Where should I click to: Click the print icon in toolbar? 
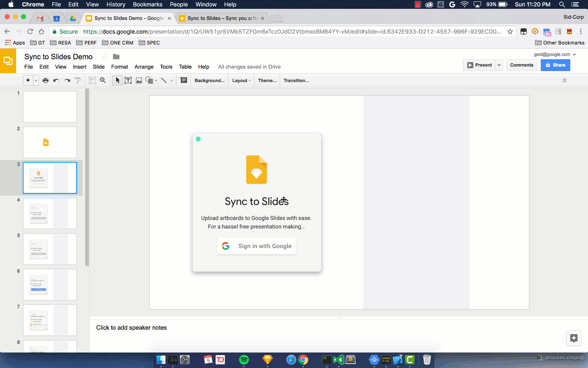[x=46, y=80]
